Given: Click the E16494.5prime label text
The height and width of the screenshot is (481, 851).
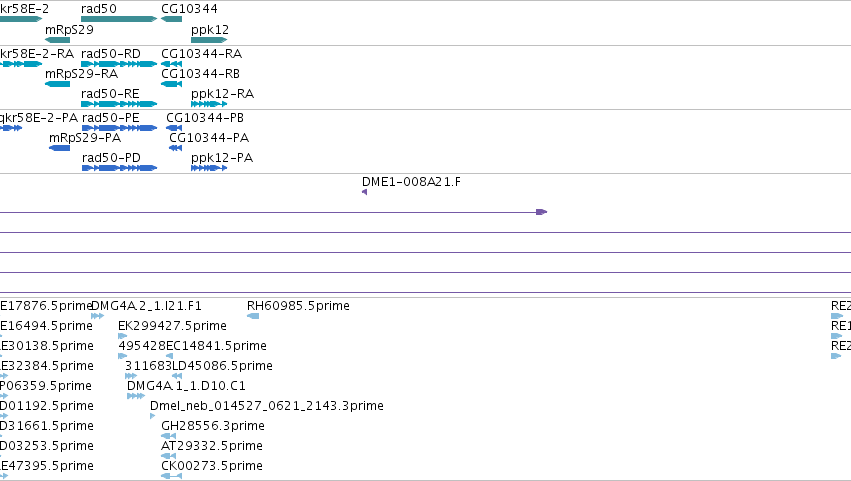Looking at the screenshot, I should (x=46, y=326).
